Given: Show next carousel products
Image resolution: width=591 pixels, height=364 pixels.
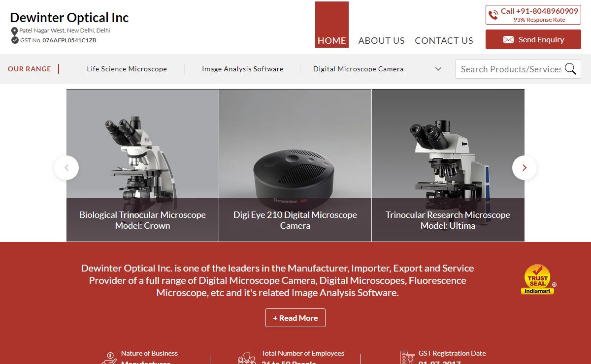Looking at the screenshot, I should (525, 168).
